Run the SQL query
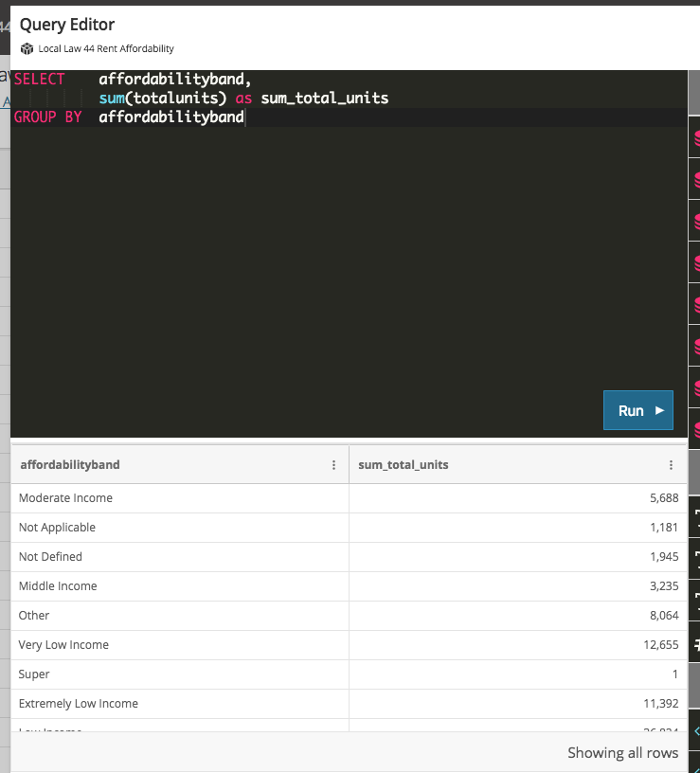This screenshot has width=700, height=773. [637, 410]
